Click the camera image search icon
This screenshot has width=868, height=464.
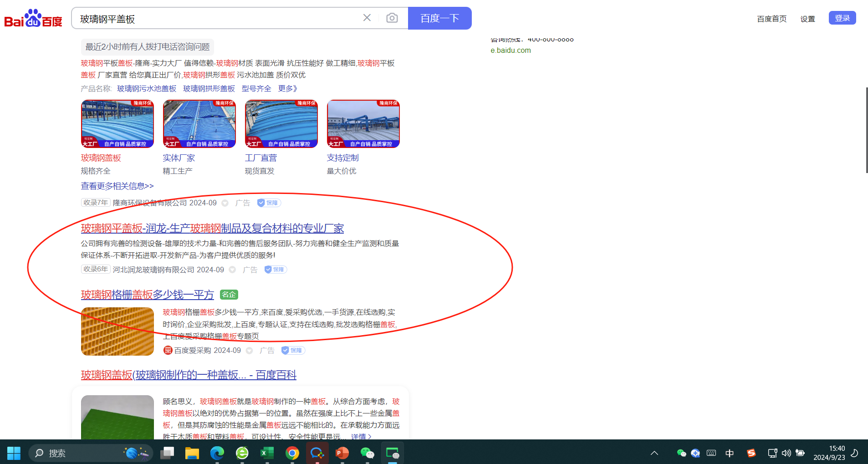(392, 18)
